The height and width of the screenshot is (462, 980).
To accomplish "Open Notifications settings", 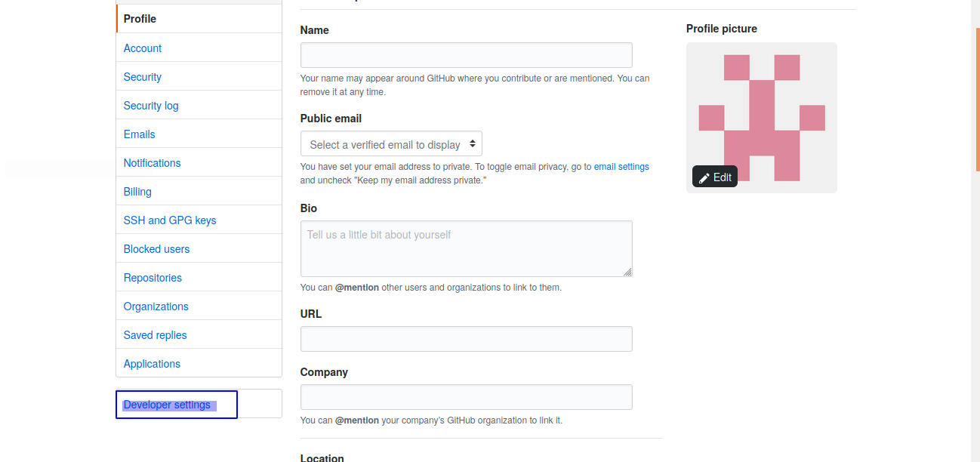I will point(153,163).
